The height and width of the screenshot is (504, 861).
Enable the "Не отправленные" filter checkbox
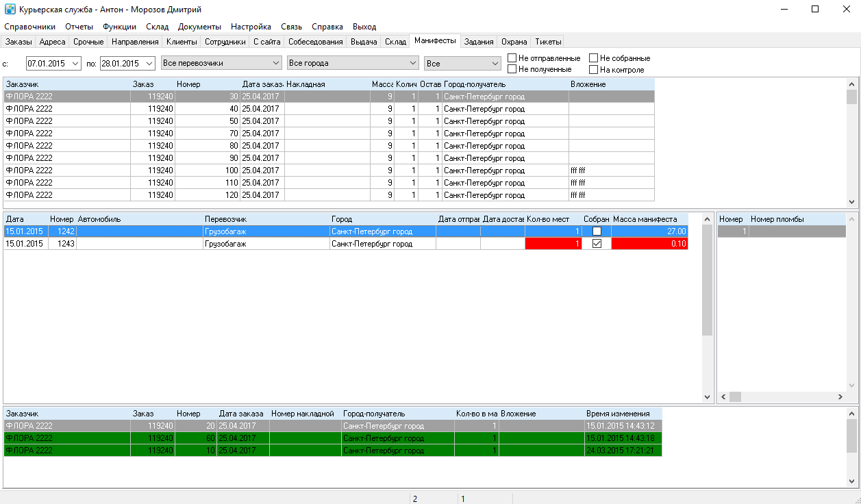pyautogui.click(x=512, y=58)
